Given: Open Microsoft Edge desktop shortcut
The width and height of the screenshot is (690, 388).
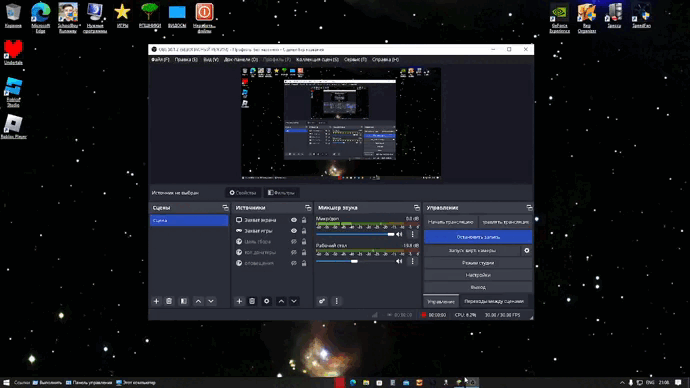Looking at the screenshot, I should [40, 17].
